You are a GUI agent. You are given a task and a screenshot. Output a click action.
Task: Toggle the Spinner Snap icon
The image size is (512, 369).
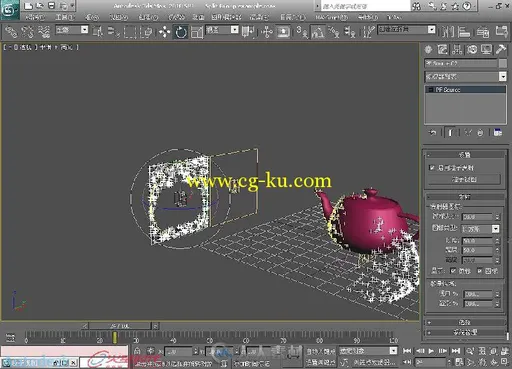point(350,32)
